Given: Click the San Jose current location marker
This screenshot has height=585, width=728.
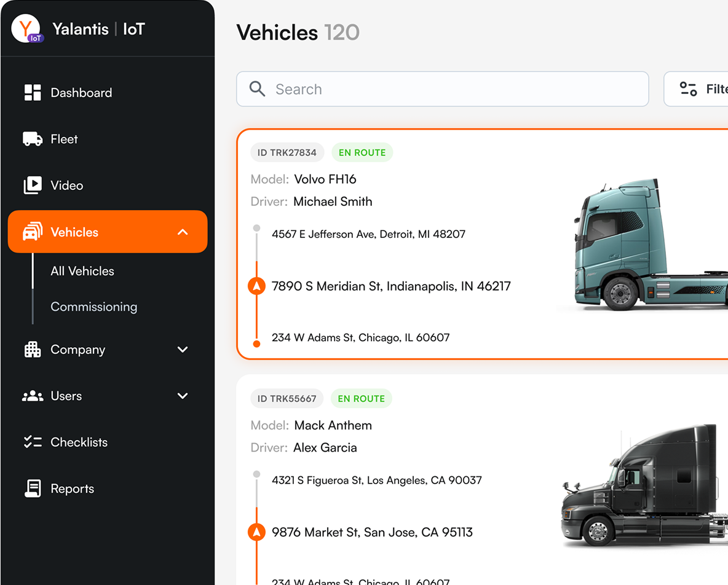Looking at the screenshot, I should pyautogui.click(x=256, y=532).
